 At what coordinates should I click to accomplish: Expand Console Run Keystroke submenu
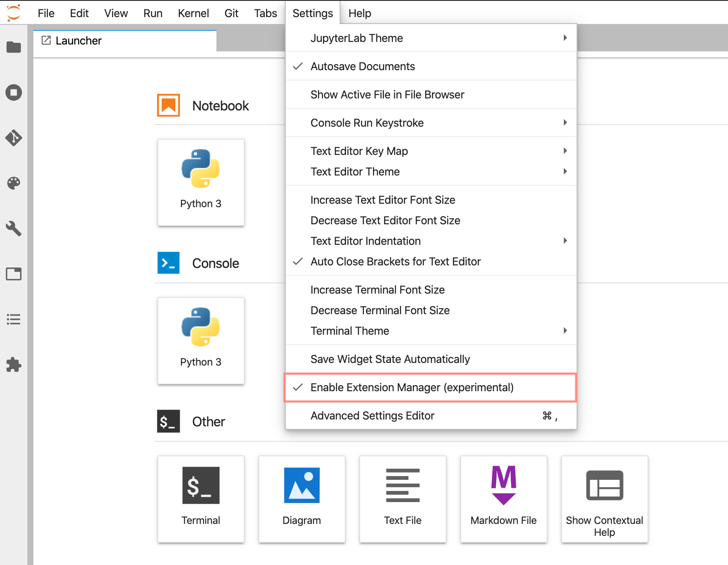point(431,123)
